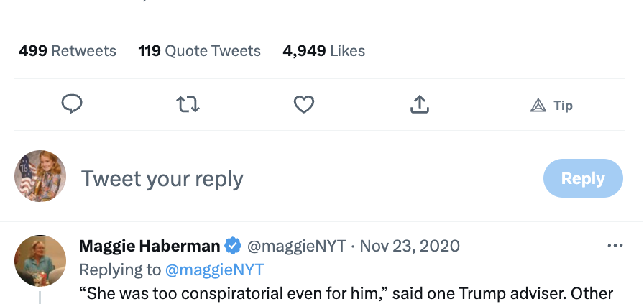View the 499 Retweets list

[68, 51]
